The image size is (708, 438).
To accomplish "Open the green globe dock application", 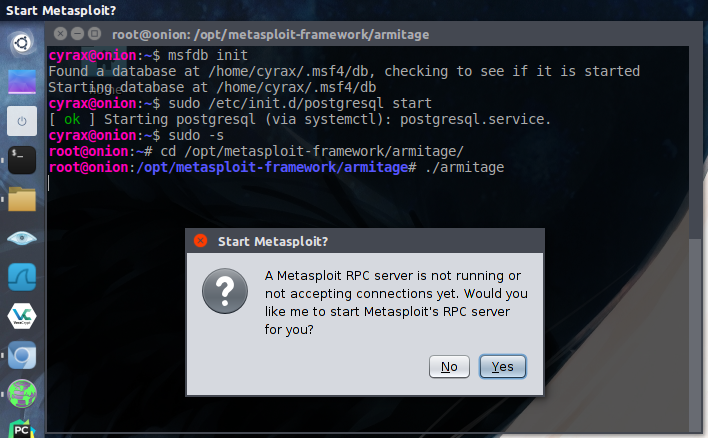I will [22, 393].
